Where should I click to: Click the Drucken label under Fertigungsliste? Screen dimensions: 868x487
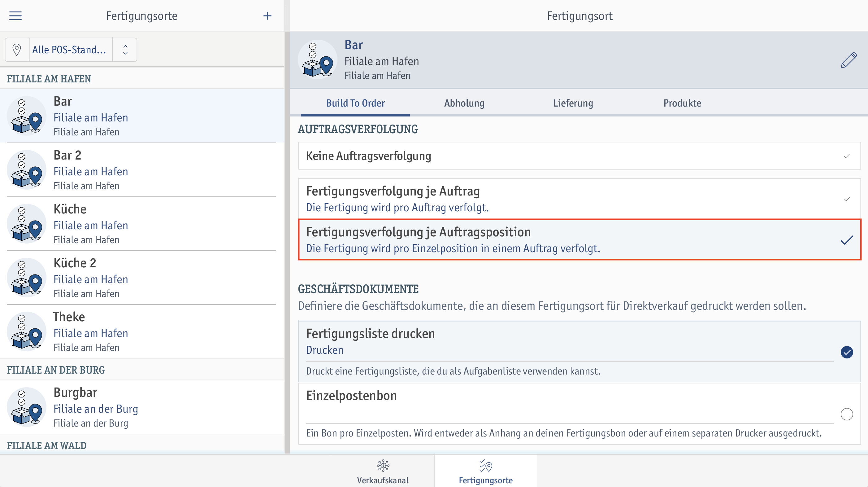[x=324, y=350]
